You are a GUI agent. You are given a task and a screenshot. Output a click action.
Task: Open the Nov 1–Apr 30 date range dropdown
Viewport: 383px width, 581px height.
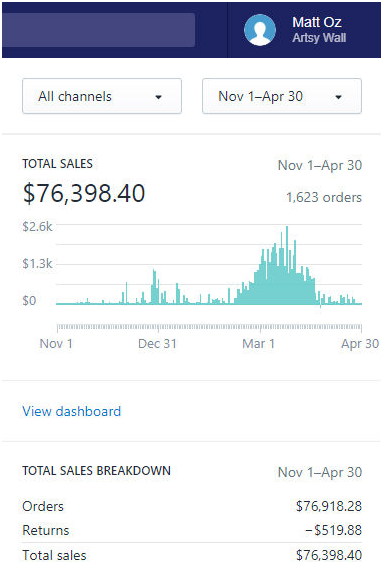pyautogui.click(x=282, y=96)
